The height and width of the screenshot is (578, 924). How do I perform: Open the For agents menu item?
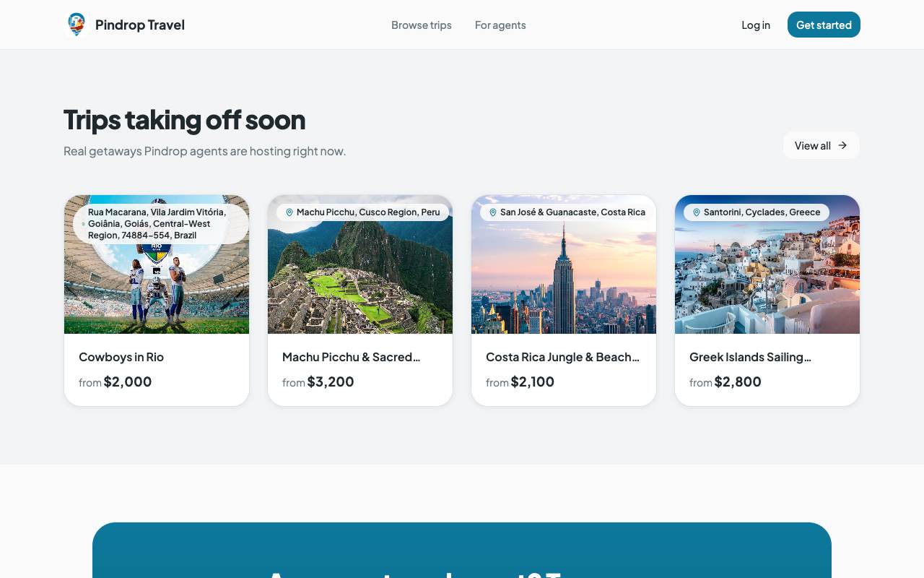click(500, 25)
